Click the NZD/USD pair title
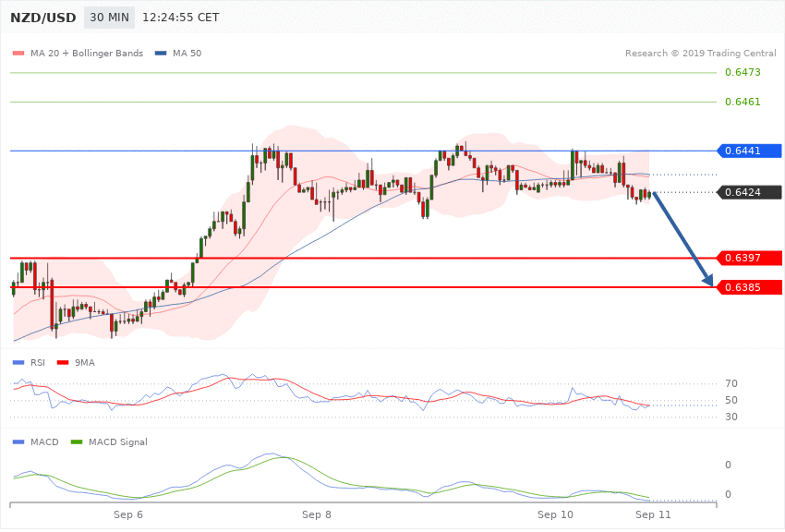Image resolution: width=785 pixels, height=532 pixels. [x=43, y=18]
